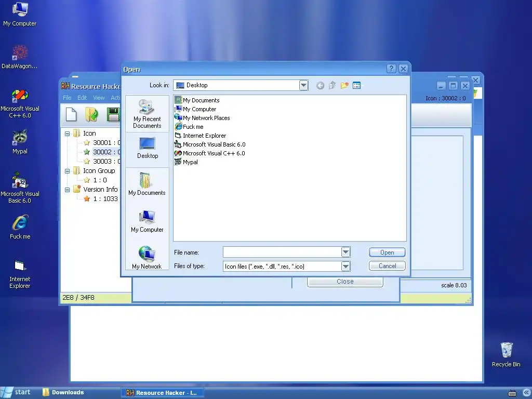Screen dimensions: 532x399
Task: Select My Computer in the places bar
Action: (x=147, y=221)
